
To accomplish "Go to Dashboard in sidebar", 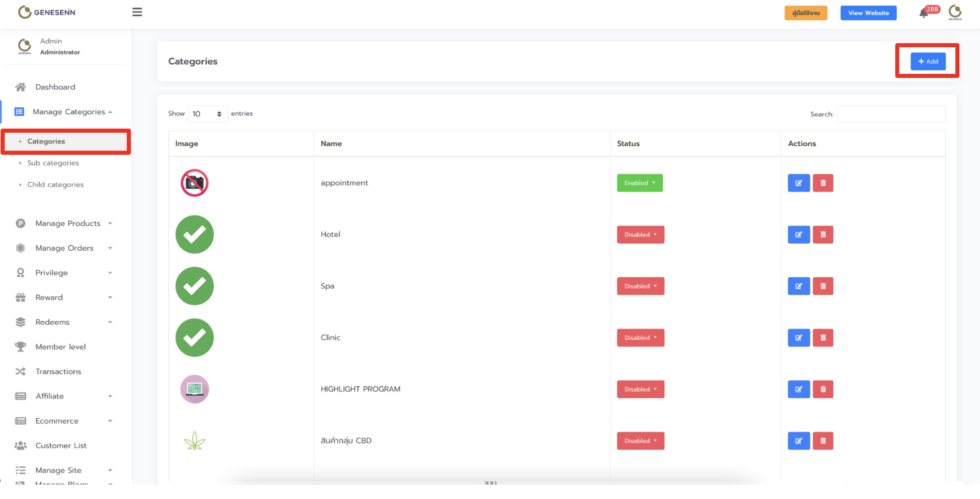I will pyautogui.click(x=55, y=87).
